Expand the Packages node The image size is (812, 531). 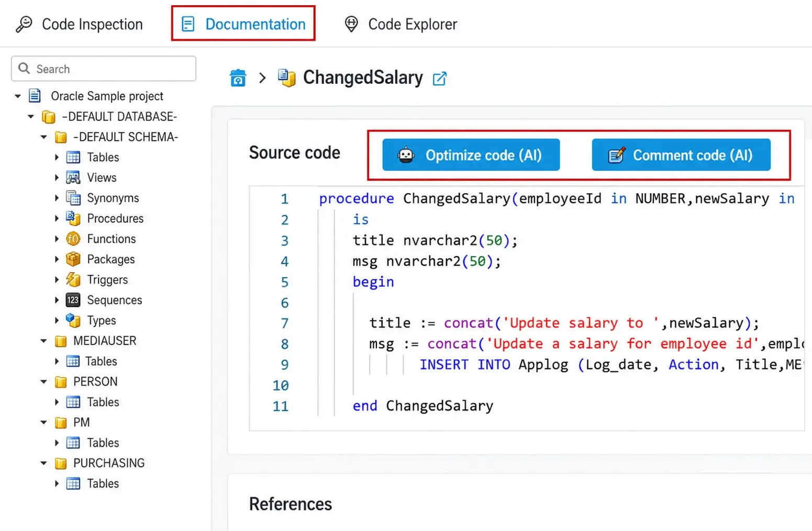[57, 259]
